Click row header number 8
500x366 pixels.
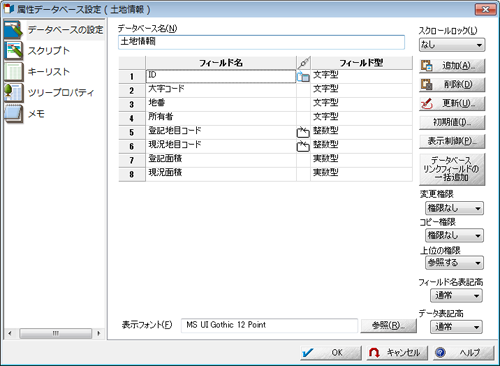coord(132,174)
